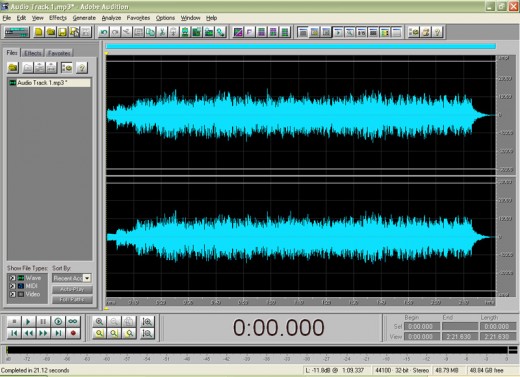Open the Edit menu
Image resolution: width=520 pixels, height=377 pixels.
[x=21, y=18]
